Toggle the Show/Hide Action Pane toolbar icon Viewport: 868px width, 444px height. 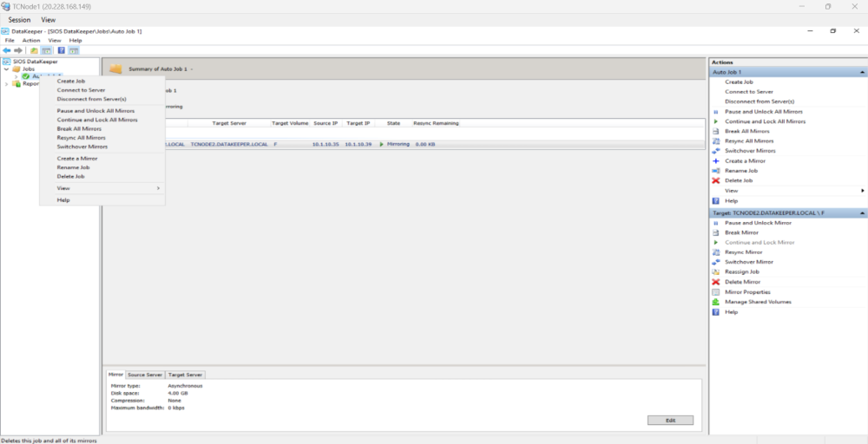[x=74, y=50]
